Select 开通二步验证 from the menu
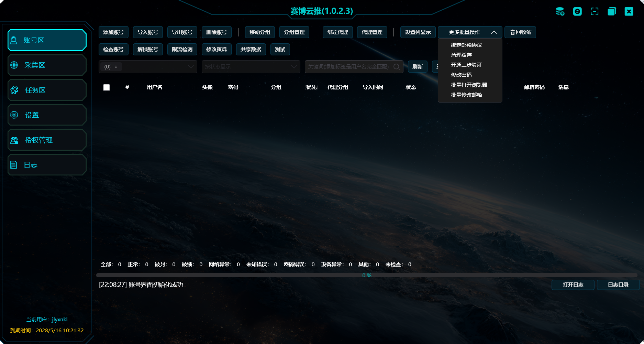This screenshot has width=644, height=344. pos(466,65)
